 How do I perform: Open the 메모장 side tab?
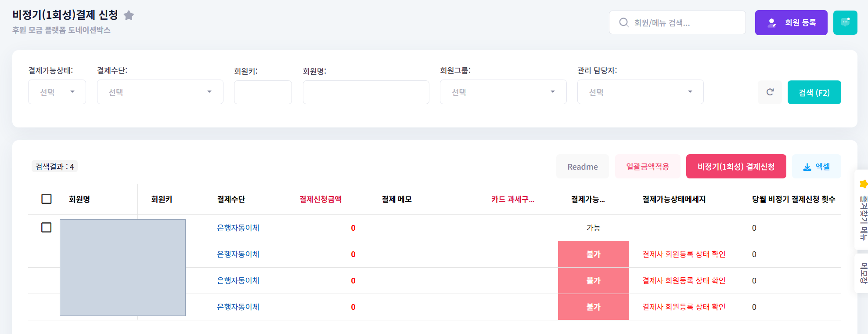pos(862,273)
